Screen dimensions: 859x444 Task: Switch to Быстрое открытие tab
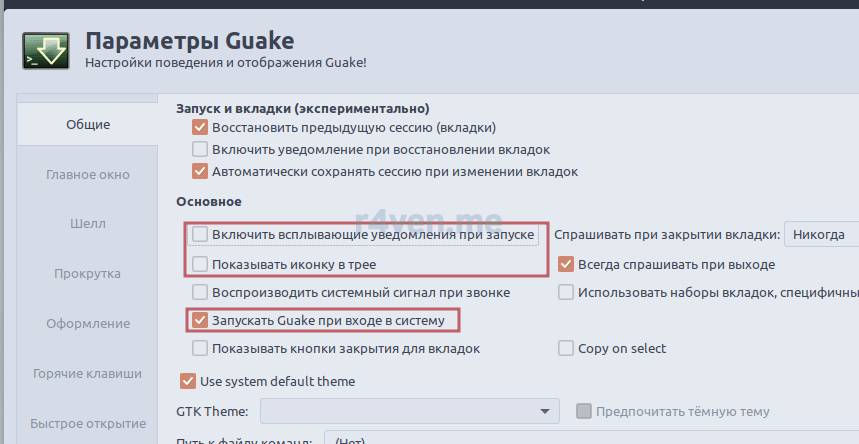[88, 422]
